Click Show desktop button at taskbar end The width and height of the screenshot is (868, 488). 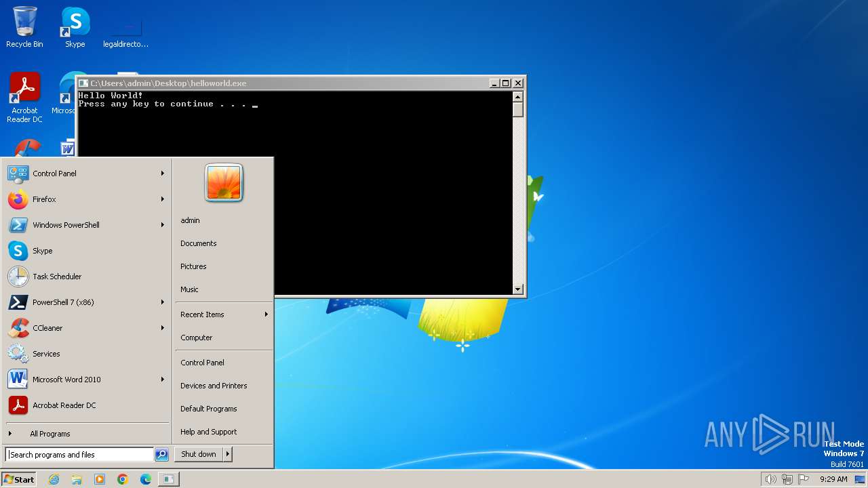861,479
